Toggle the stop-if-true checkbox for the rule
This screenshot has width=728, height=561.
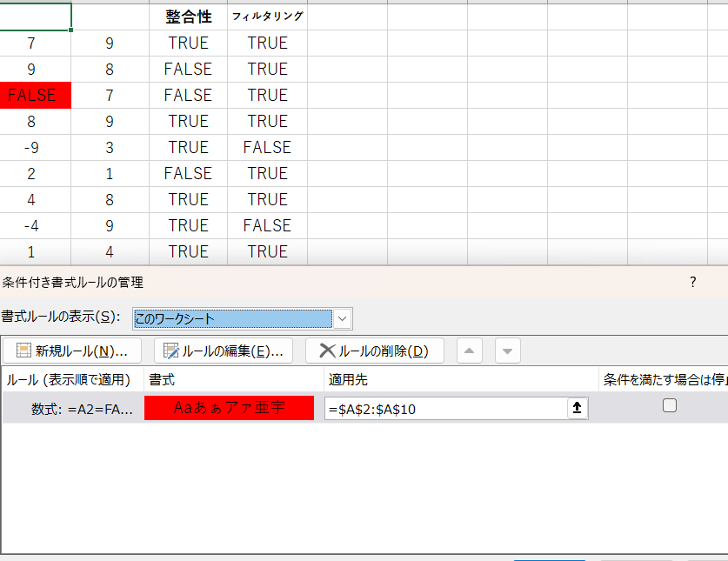coord(670,405)
